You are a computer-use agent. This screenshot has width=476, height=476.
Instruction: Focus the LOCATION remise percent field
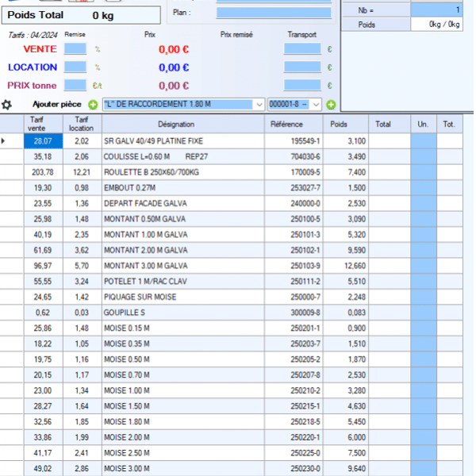pyautogui.click(x=75, y=67)
